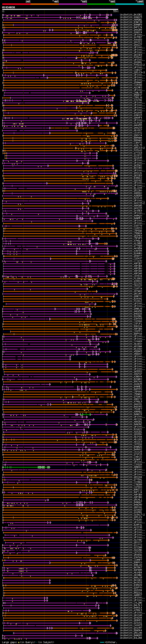Select the UniRef100_Q96VI4 label
The width and height of the screenshot is (146, 644).
click(131, 135)
